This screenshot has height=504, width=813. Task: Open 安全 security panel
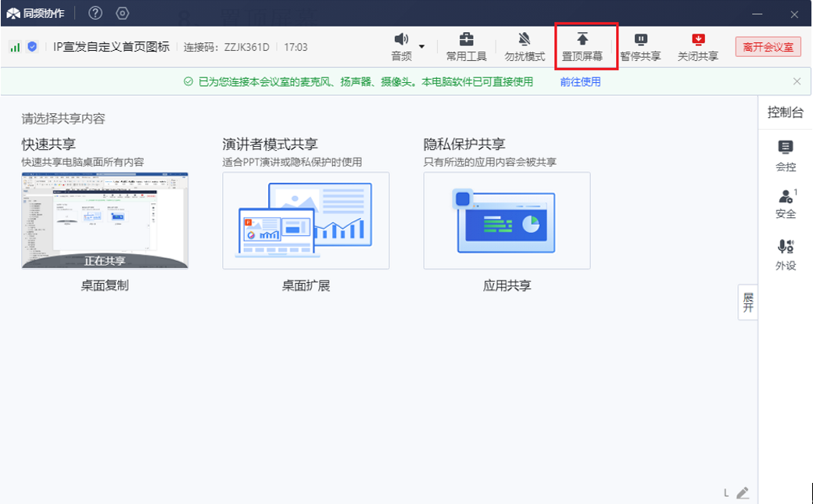click(786, 203)
